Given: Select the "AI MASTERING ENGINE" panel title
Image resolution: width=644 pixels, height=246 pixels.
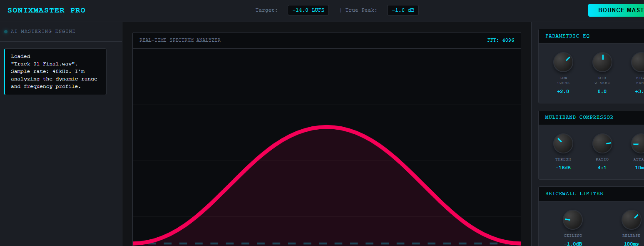Looking at the screenshot, I should pos(43,32).
